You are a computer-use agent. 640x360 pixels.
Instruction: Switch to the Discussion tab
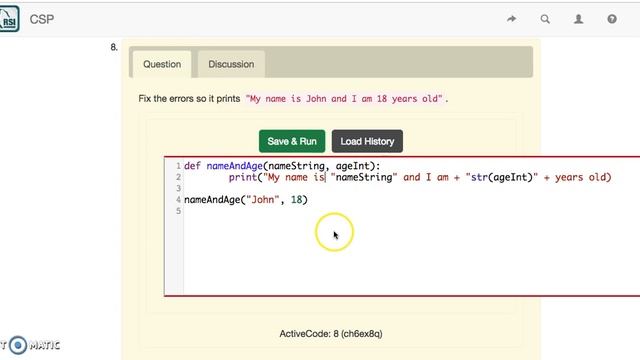(231, 64)
